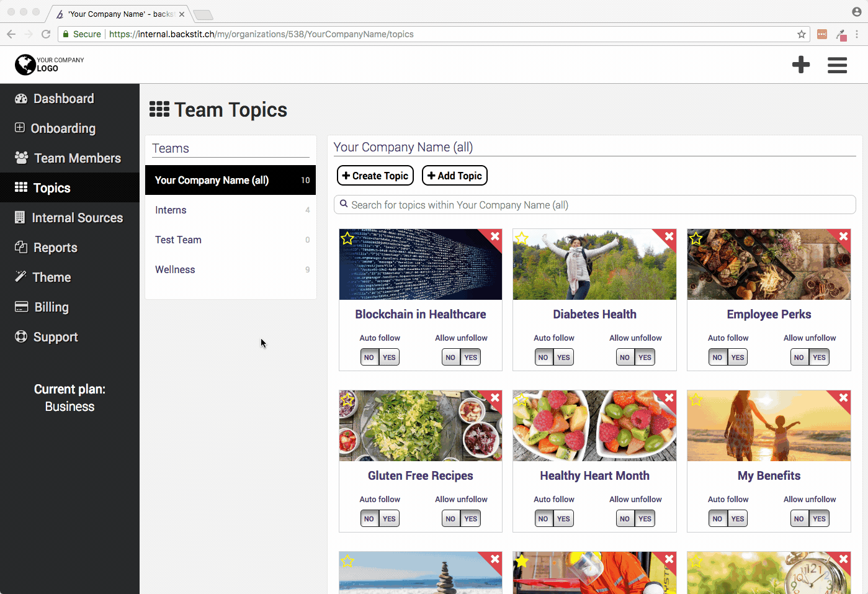Remove the Gluten Free Recipes topic
The image size is (868, 594).
click(x=495, y=397)
